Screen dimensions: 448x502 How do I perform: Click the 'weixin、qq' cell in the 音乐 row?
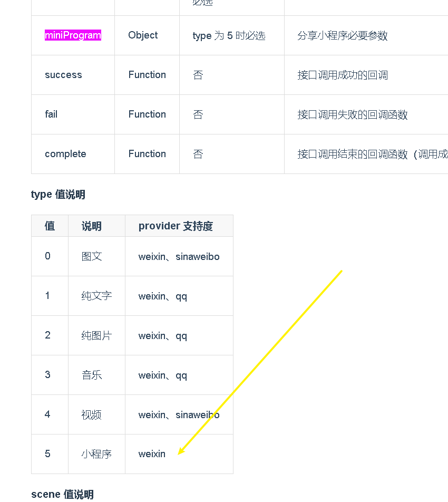[162, 375]
